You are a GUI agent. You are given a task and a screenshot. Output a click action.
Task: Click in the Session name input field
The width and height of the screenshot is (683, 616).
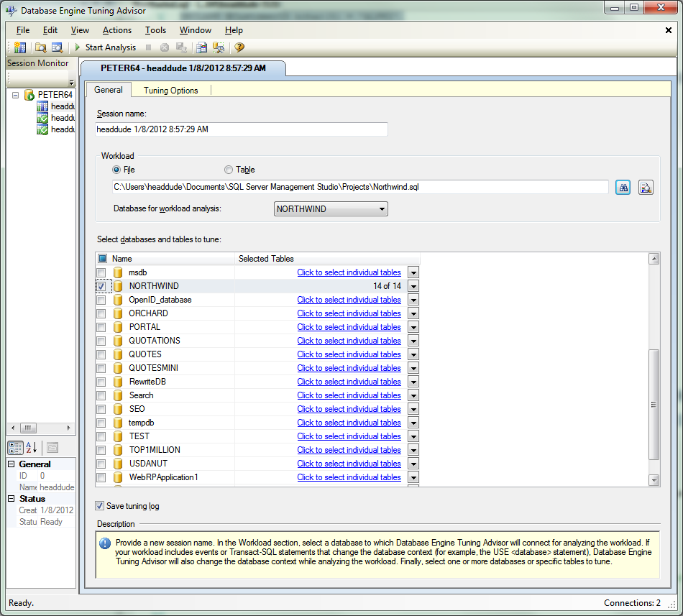242,129
